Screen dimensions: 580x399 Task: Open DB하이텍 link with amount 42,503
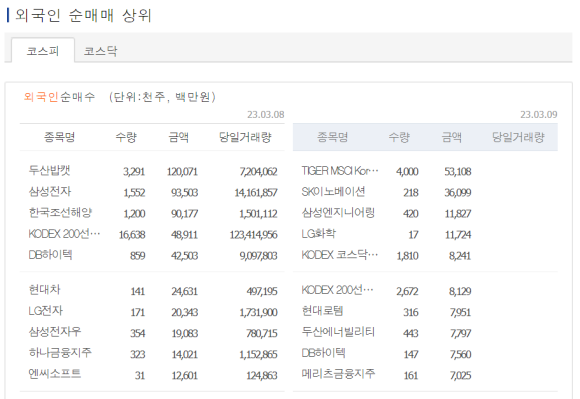tap(50, 255)
